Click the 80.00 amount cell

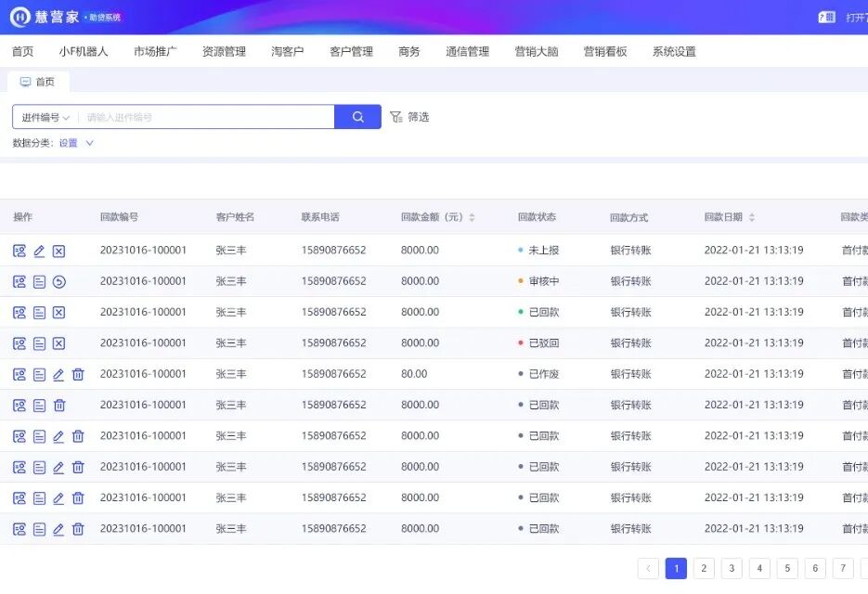tap(414, 374)
